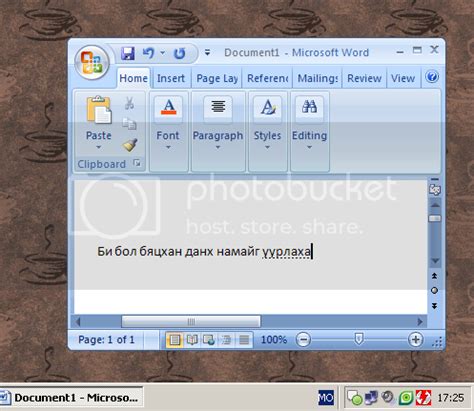Select the Format Painter brush
The image size is (474, 411).
point(130,145)
